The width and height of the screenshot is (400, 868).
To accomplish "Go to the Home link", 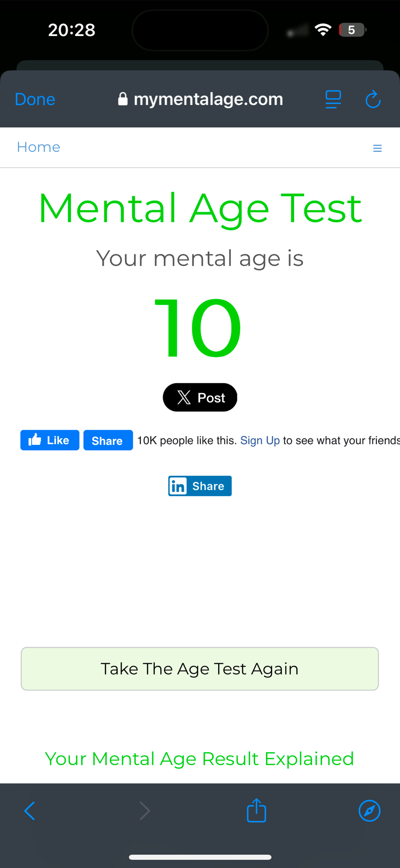I will coord(39,147).
